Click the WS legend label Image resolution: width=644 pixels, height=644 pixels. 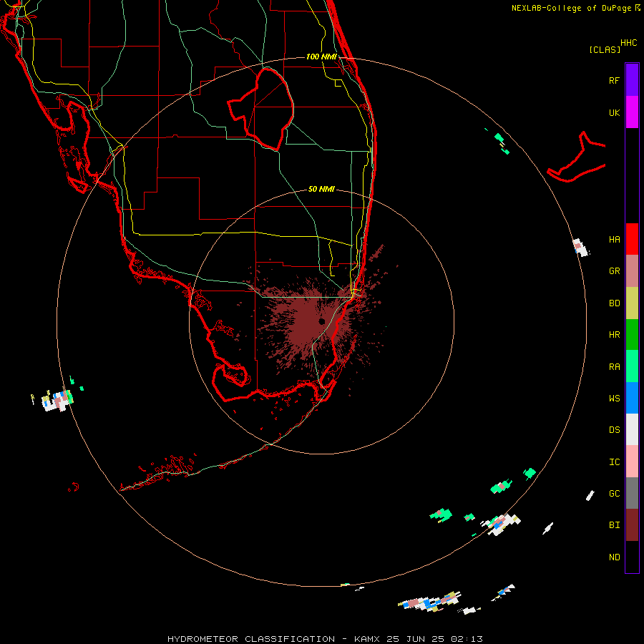[614, 399]
